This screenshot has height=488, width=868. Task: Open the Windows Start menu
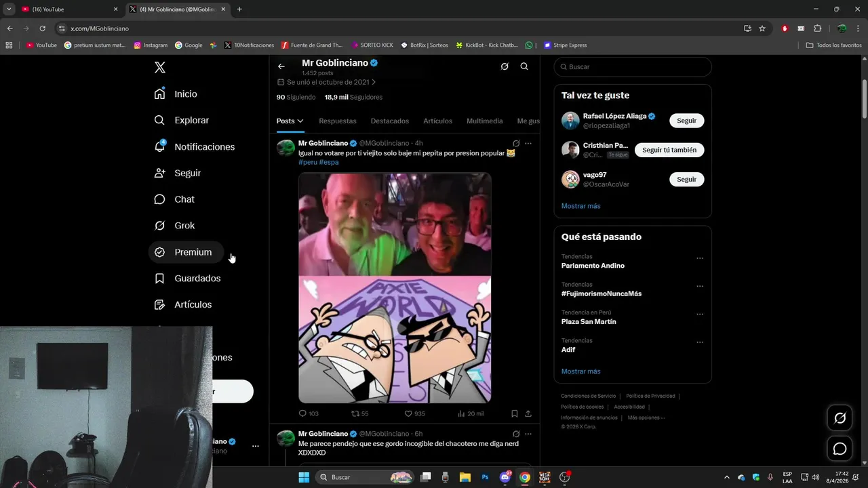tap(304, 477)
